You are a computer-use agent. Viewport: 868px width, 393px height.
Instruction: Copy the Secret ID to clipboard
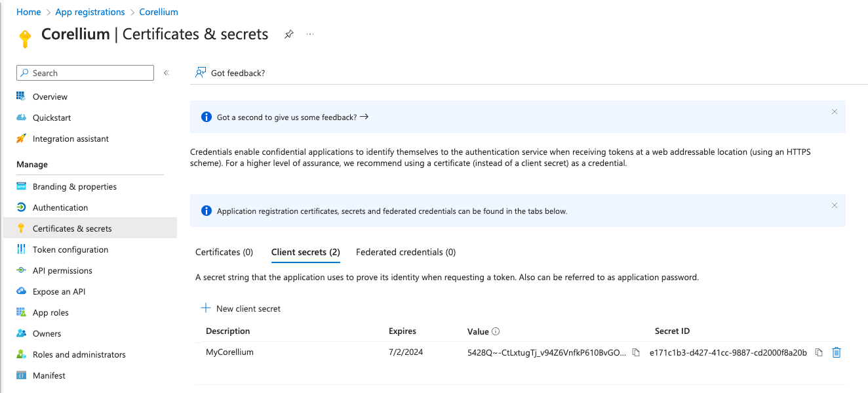(x=818, y=352)
